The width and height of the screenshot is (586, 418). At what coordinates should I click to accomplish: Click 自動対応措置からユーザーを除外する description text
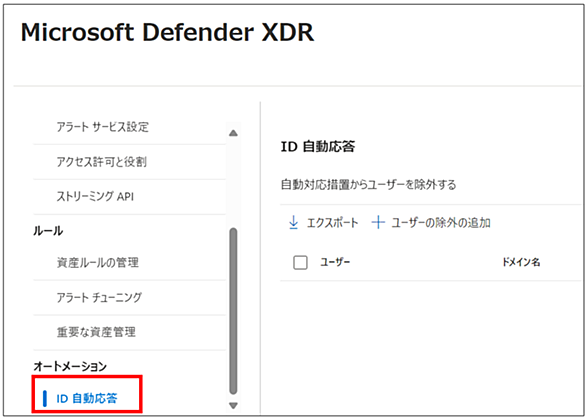368,185
